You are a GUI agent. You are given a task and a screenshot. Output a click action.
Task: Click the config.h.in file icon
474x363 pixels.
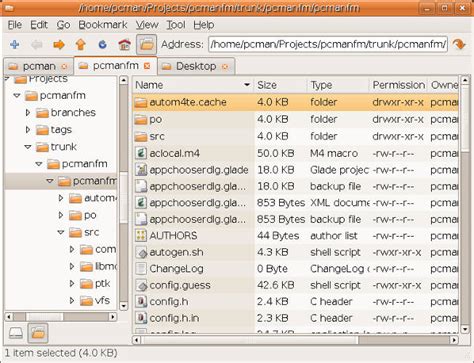[x=141, y=318]
